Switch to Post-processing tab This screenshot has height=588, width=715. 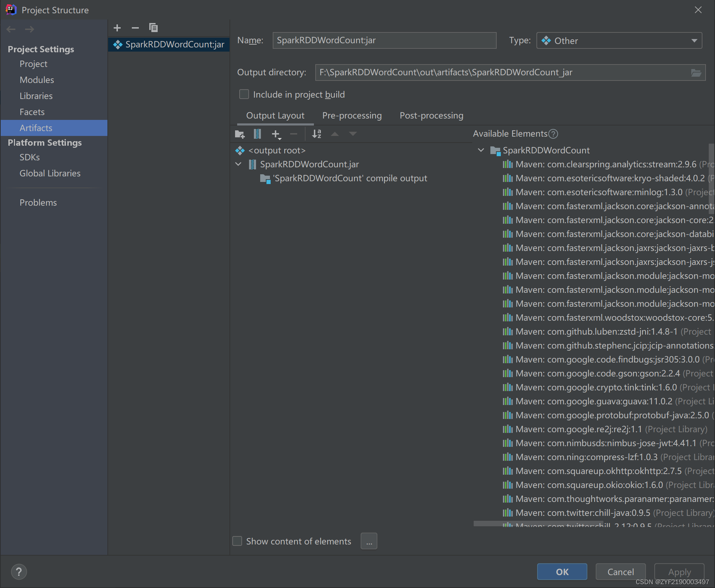[431, 116]
